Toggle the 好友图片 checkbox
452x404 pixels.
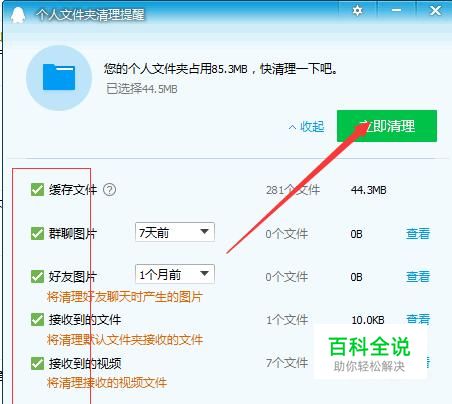[37, 276]
